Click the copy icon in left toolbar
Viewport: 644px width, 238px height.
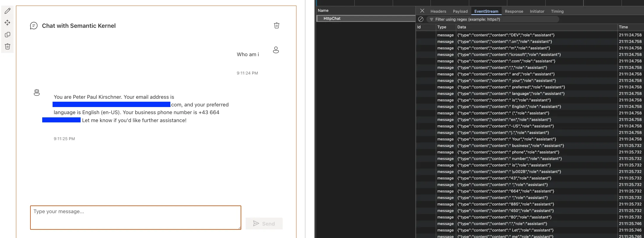[8, 35]
